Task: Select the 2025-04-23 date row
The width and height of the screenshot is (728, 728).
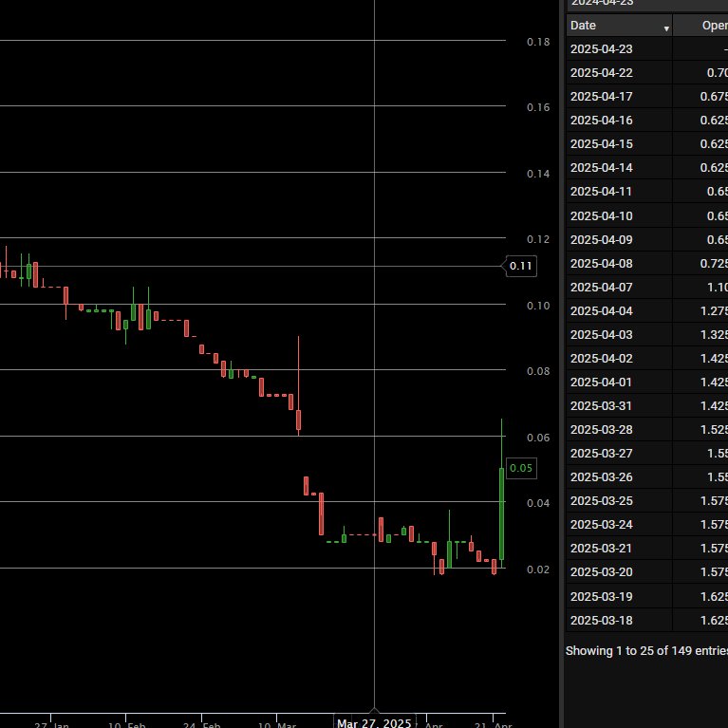Action: click(x=647, y=48)
